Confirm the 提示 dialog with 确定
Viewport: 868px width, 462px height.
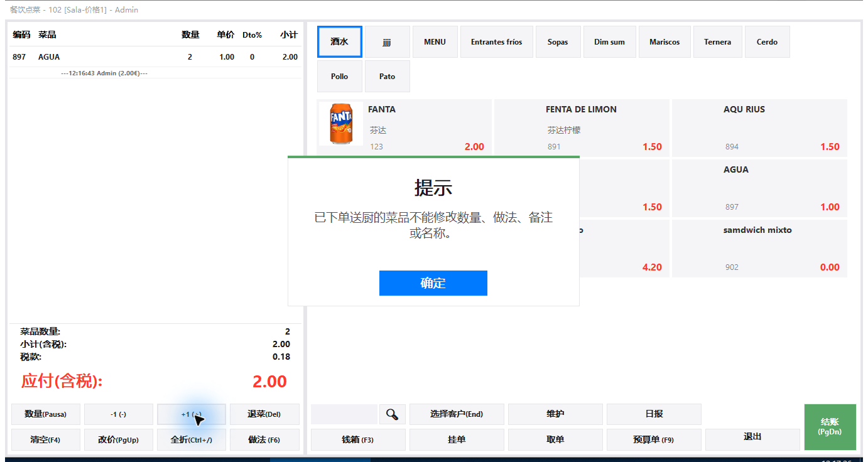point(433,283)
